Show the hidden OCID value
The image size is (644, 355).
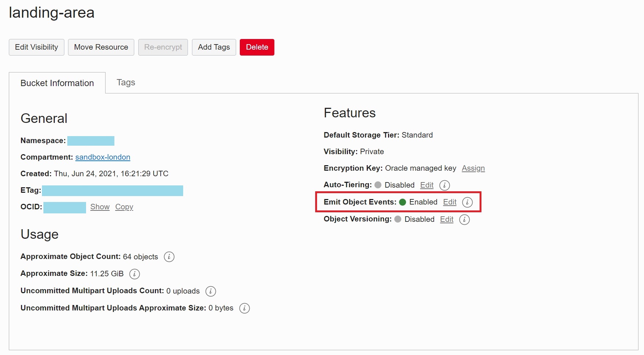point(100,207)
